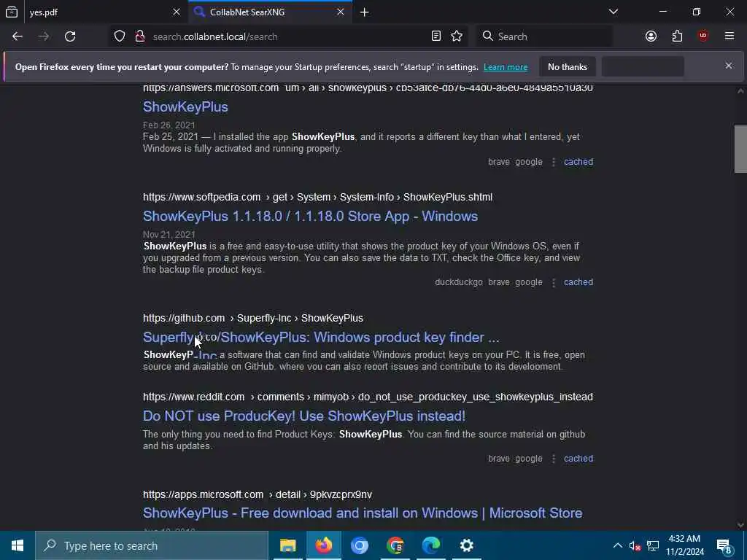The image size is (747, 560).
Task: Expand options dots for Reddit result
Action: click(x=553, y=459)
